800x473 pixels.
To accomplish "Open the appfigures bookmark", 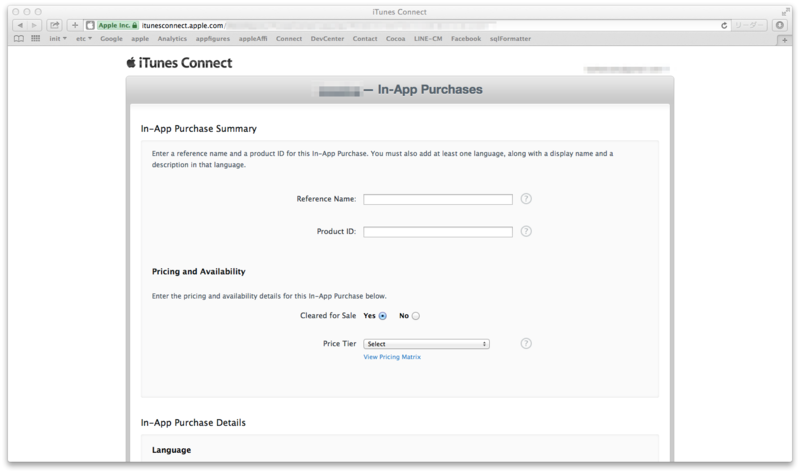I will (x=213, y=39).
